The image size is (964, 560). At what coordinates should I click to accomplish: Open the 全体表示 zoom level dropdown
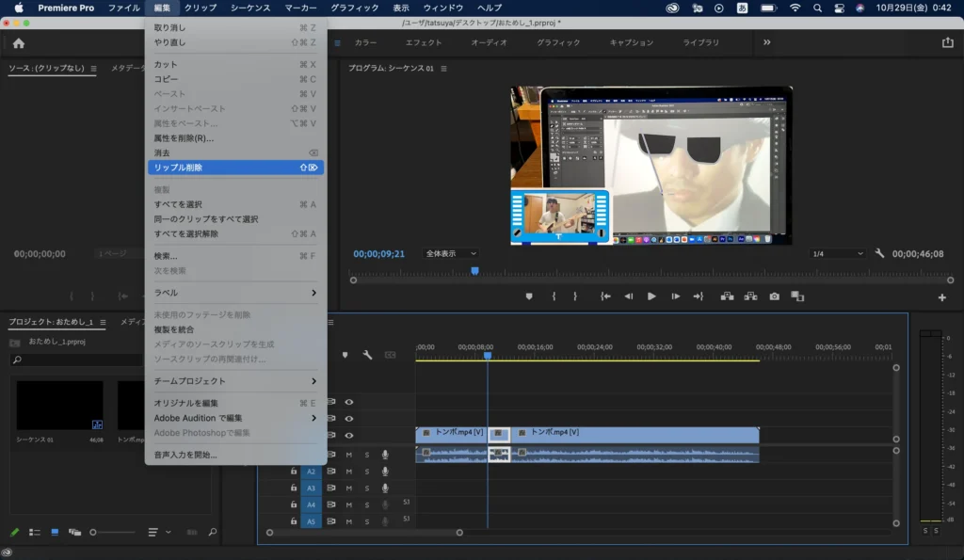(451, 254)
